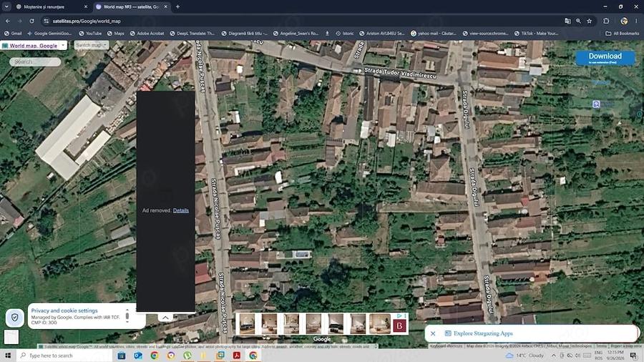
Task: Open the Istoric bookmark
Action: pyautogui.click(x=345, y=33)
